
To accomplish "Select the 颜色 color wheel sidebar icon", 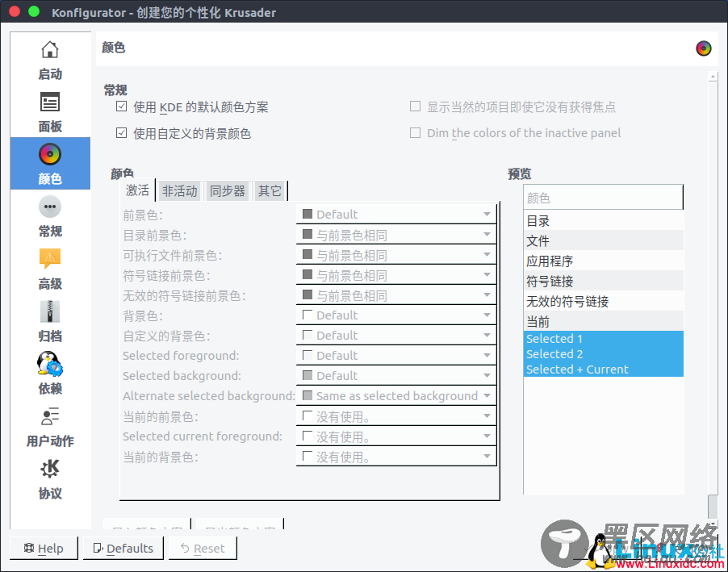I will (x=50, y=155).
